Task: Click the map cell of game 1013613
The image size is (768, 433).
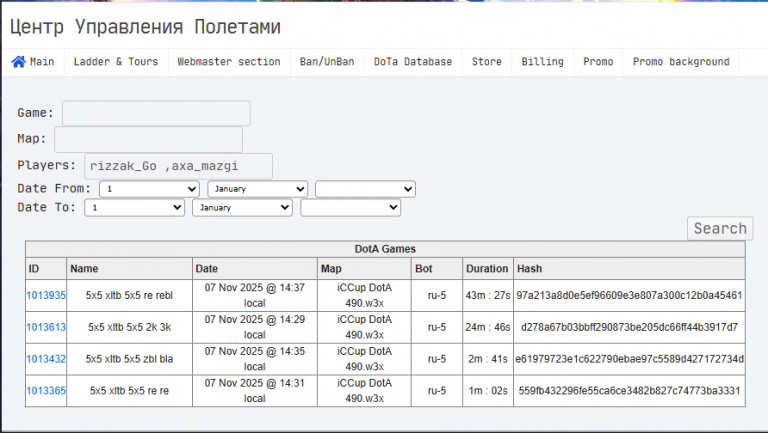Action: tap(364, 327)
